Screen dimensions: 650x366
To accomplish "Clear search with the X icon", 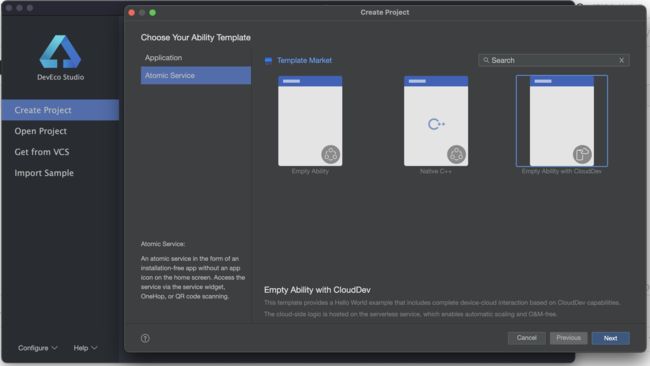I will click(x=621, y=60).
